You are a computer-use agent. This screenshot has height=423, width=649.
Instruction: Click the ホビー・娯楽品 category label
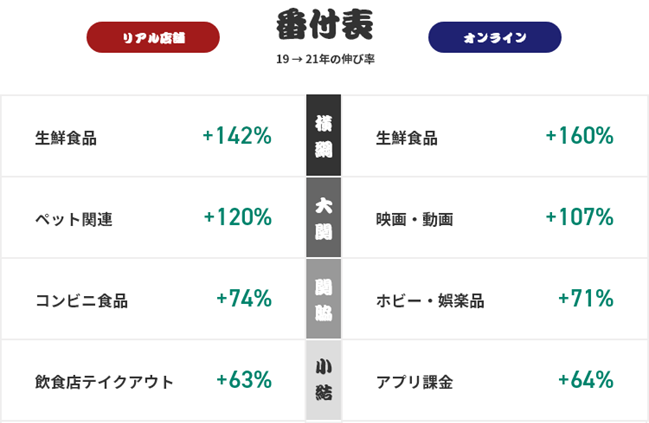pyautogui.click(x=430, y=301)
